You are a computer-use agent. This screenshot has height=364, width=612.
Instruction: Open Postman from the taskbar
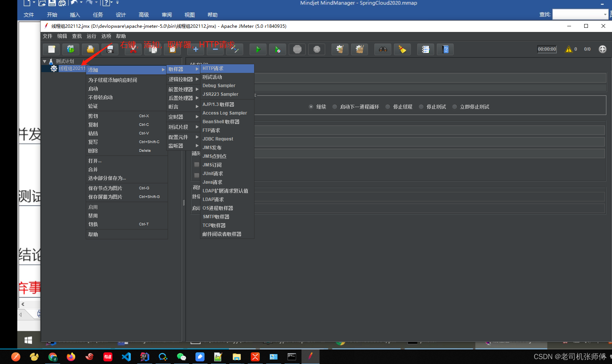point(16,357)
